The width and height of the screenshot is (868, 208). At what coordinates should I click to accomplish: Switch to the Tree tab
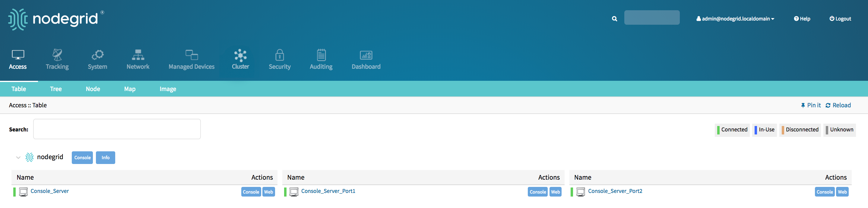tap(56, 89)
